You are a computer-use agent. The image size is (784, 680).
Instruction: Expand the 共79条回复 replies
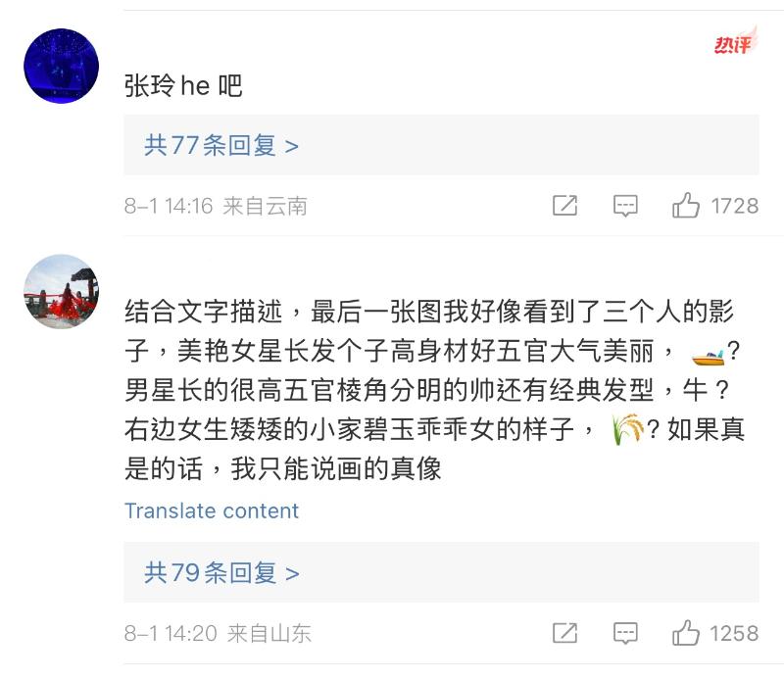click(221, 573)
